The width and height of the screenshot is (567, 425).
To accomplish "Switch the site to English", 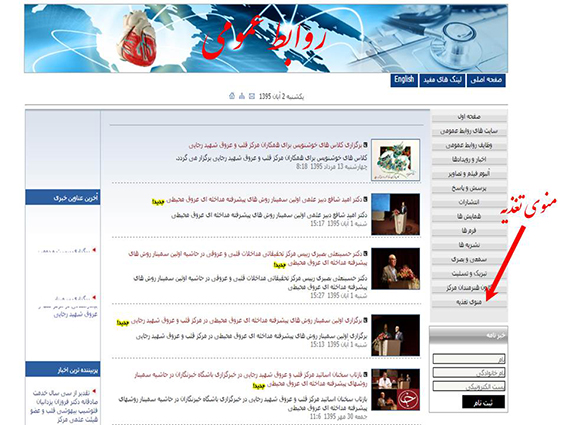I will coord(404,80).
